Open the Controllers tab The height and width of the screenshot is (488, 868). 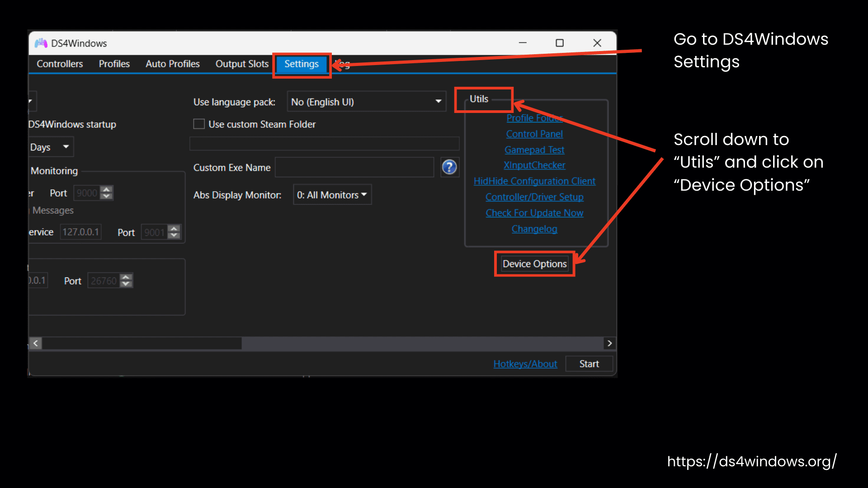pos(60,64)
